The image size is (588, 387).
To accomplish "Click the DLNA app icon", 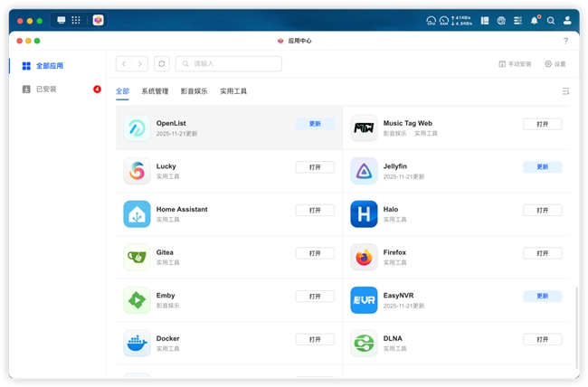I will tap(364, 343).
